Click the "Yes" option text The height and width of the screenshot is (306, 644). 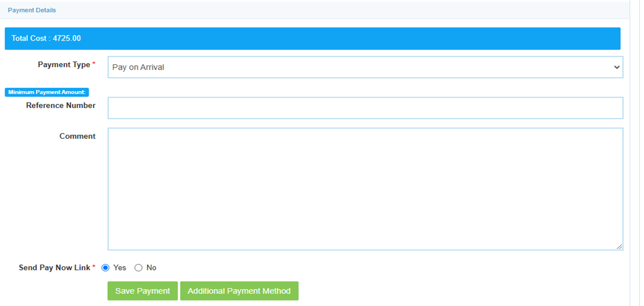pos(119,268)
